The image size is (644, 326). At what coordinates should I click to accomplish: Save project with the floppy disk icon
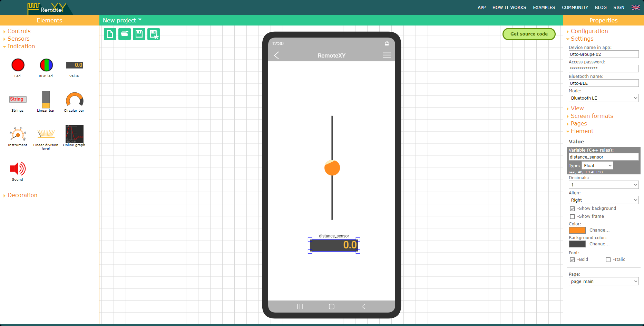[x=139, y=34]
